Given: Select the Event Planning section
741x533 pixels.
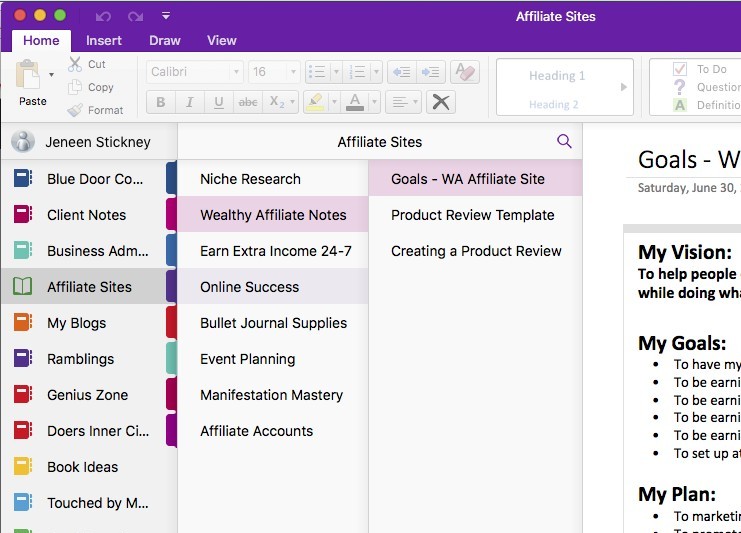Looking at the screenshot, I should [x=273, y=359].
